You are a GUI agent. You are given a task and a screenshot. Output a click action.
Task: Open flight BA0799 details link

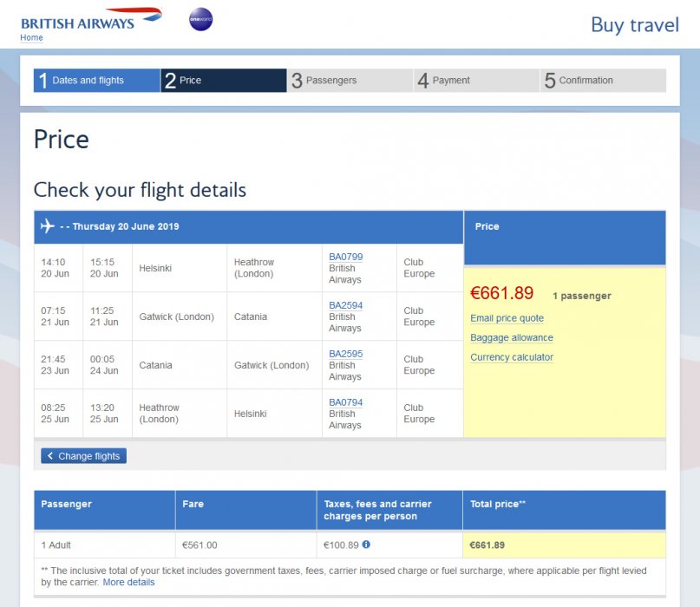click(346, 257)
